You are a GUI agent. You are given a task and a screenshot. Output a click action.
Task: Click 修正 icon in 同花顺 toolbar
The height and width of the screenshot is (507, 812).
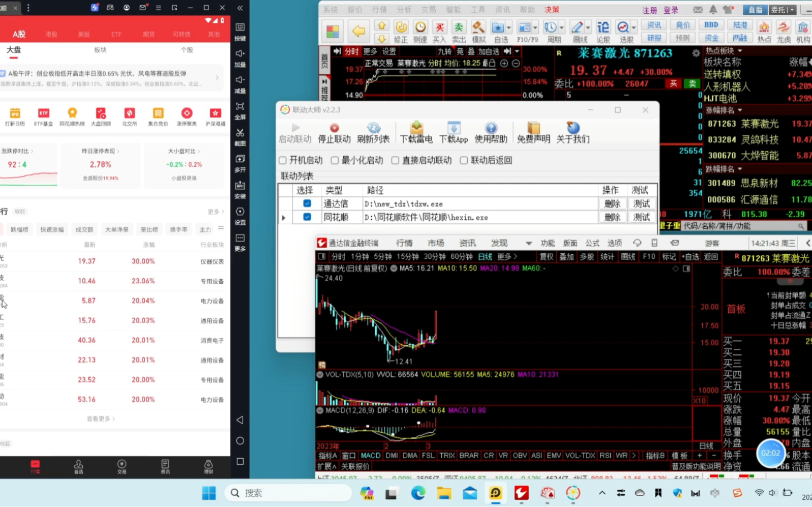(401, 27)
